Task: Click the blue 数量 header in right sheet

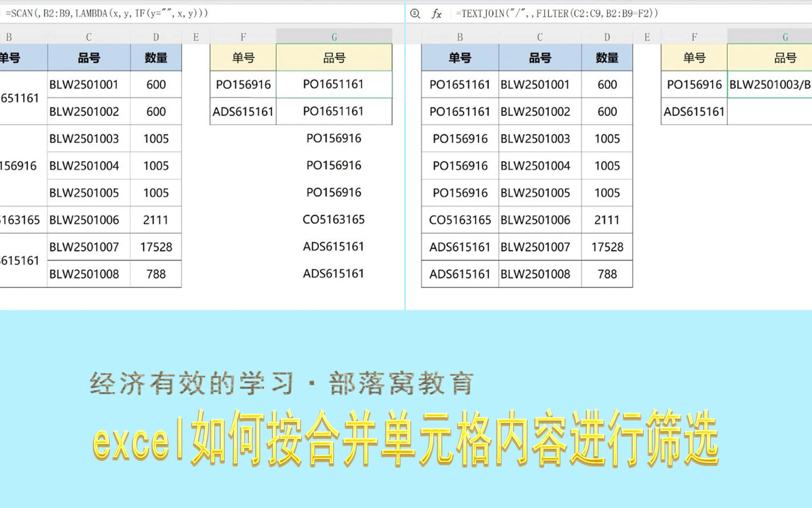Action: (607, 58)
